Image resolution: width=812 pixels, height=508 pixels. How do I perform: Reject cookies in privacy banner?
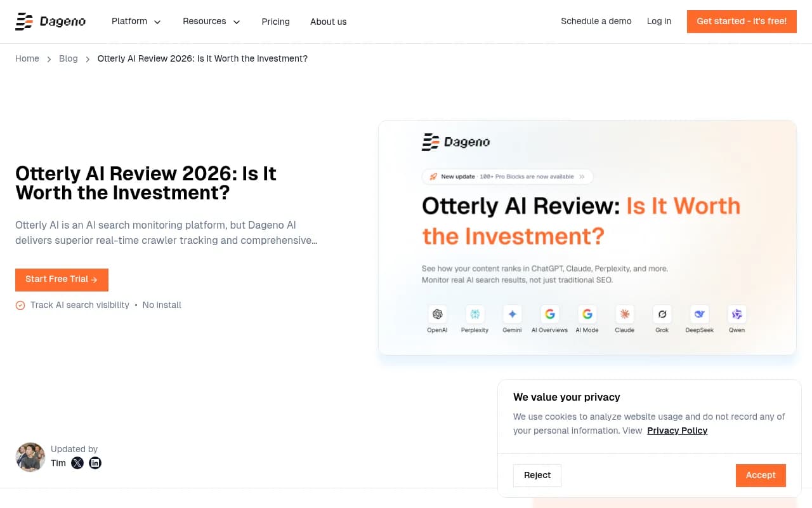(537, 476)
